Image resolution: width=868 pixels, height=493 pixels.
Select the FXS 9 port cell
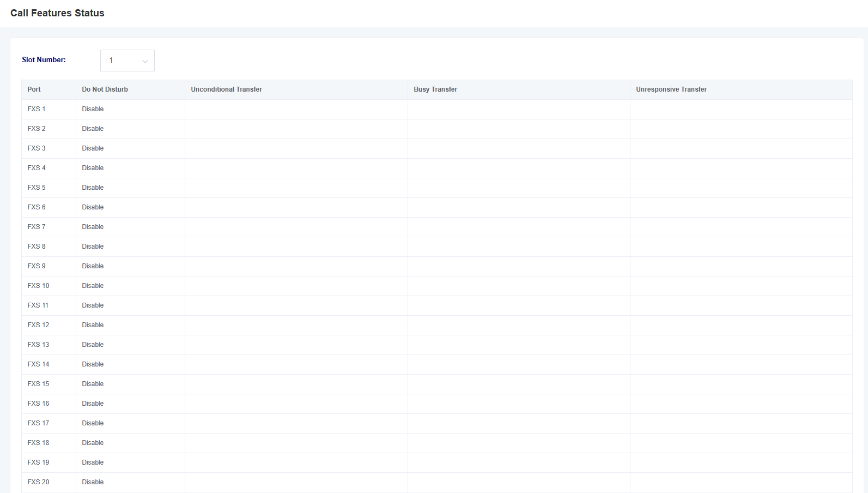tap(48, 266)
